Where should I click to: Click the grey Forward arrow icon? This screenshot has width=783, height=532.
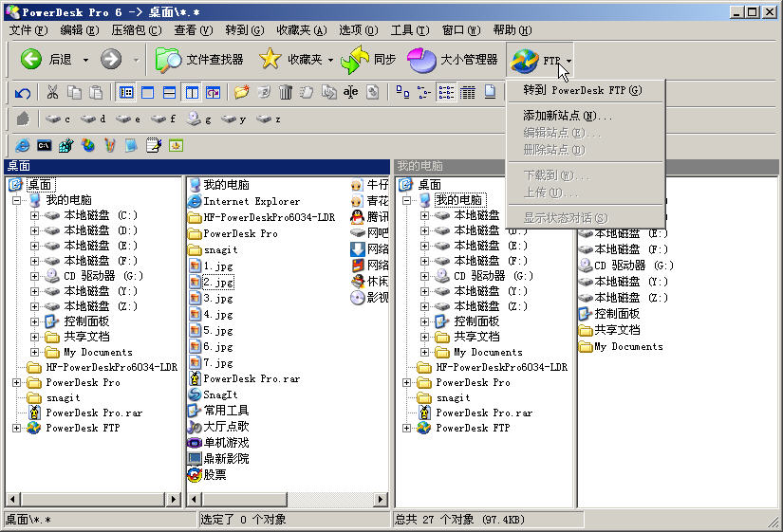pos(111,60)
